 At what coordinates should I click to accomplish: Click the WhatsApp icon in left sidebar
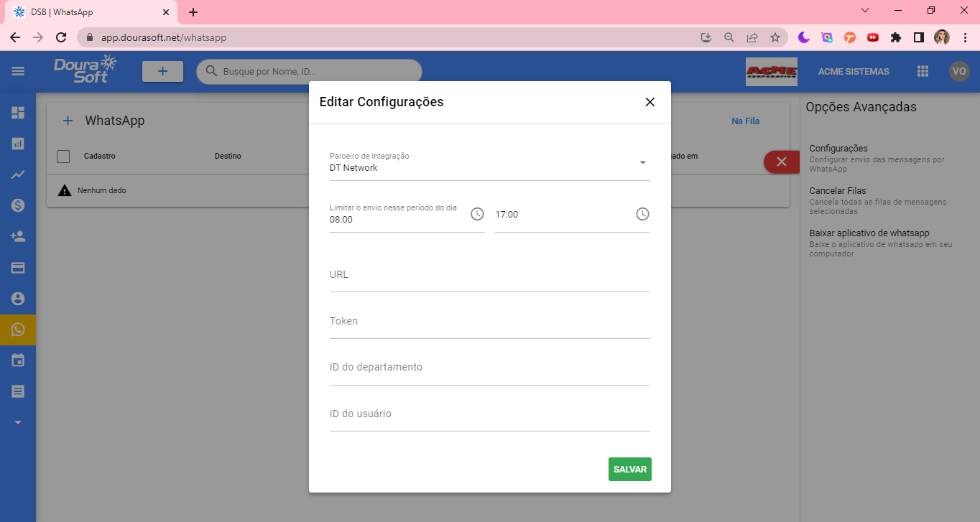(18, 330)
